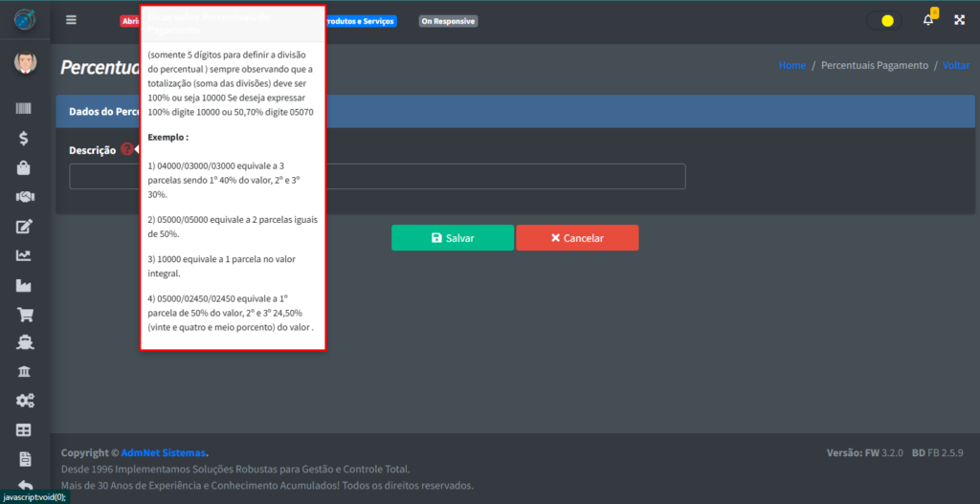The width and height of the screenshot is (980, 504).
Task: Go to Home breadcrumb link
Action: (x=791, y=65)
